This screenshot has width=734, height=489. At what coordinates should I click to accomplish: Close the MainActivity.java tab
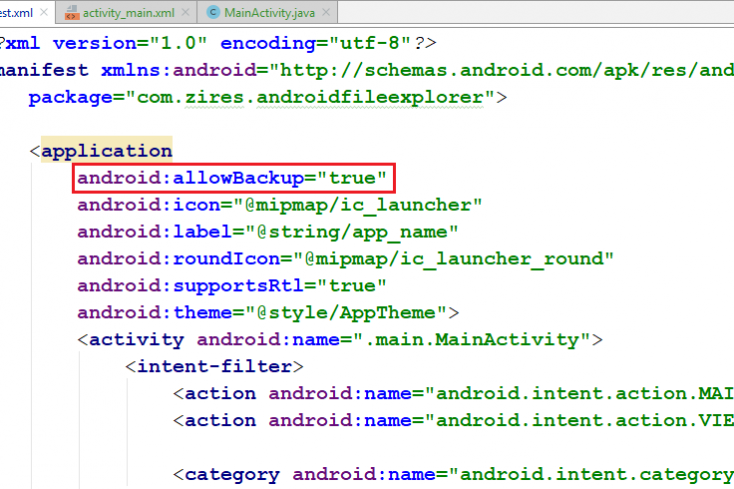328,13
